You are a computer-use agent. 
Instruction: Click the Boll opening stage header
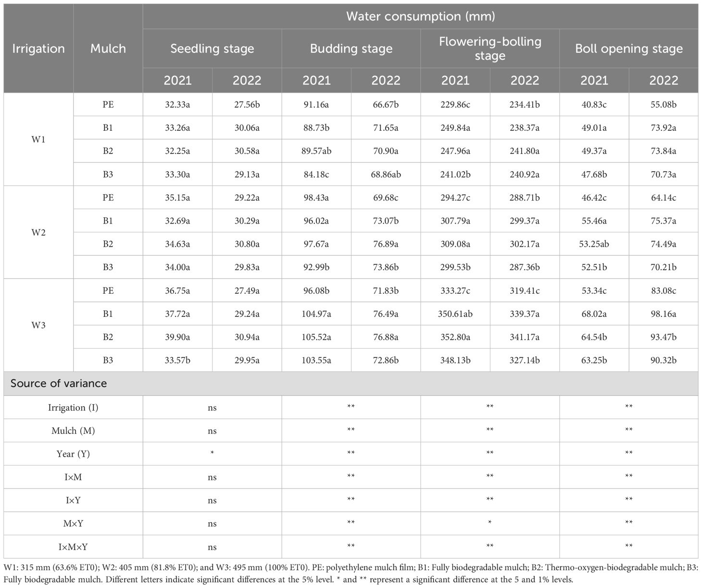point(629,49)
